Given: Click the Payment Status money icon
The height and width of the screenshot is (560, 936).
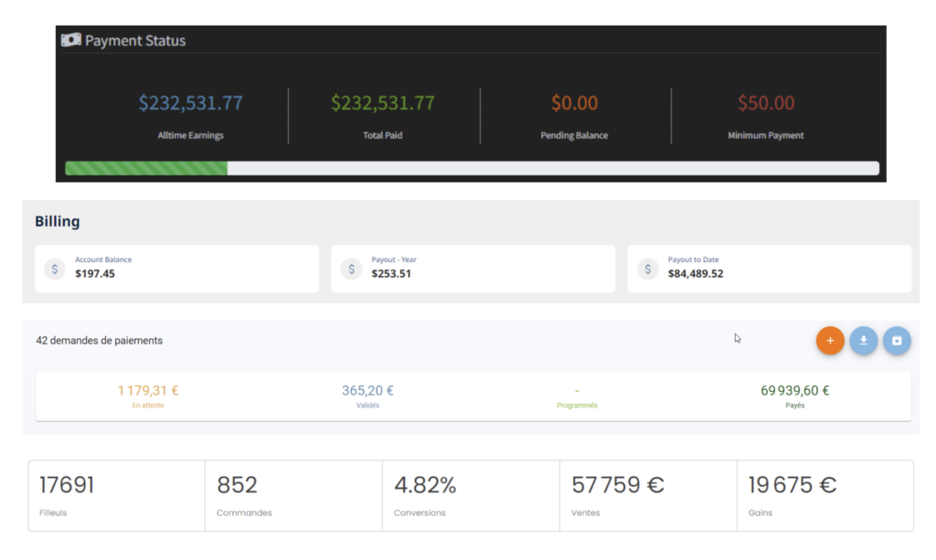Looking at the screenshot, I should point(71,40).
